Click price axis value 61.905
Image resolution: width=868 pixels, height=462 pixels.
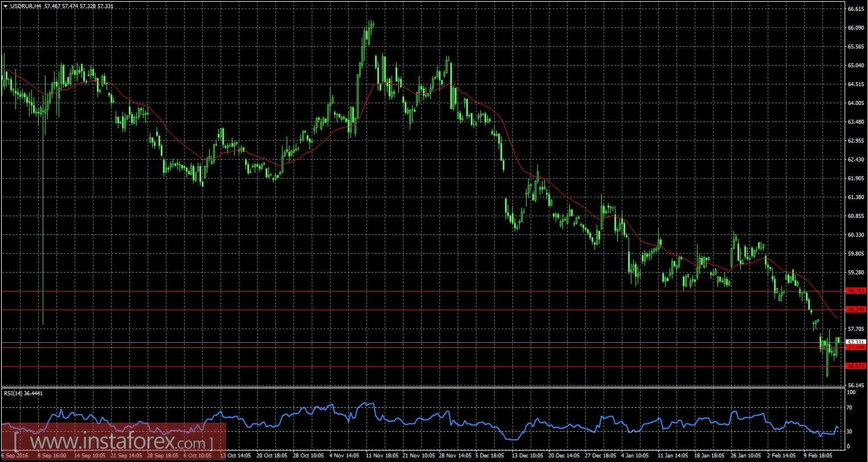pos(857,179)
